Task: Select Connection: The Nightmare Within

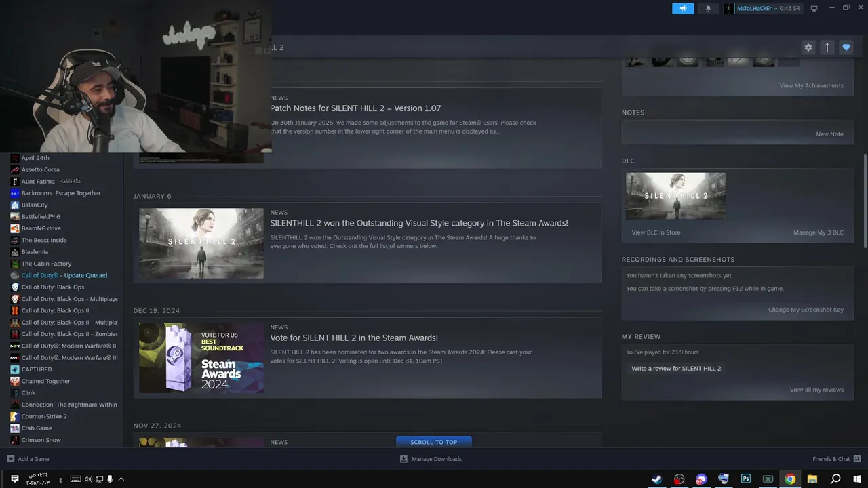Action: pos(69,405)
